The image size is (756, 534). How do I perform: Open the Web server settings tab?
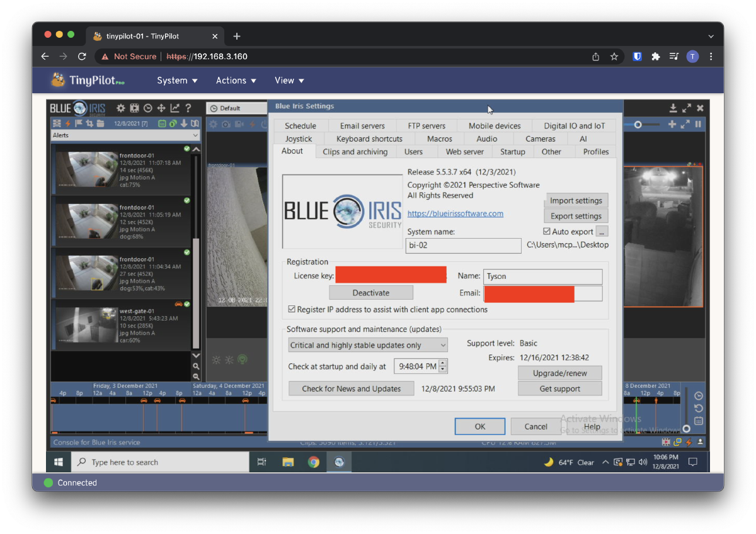click(x=464, y=151)
